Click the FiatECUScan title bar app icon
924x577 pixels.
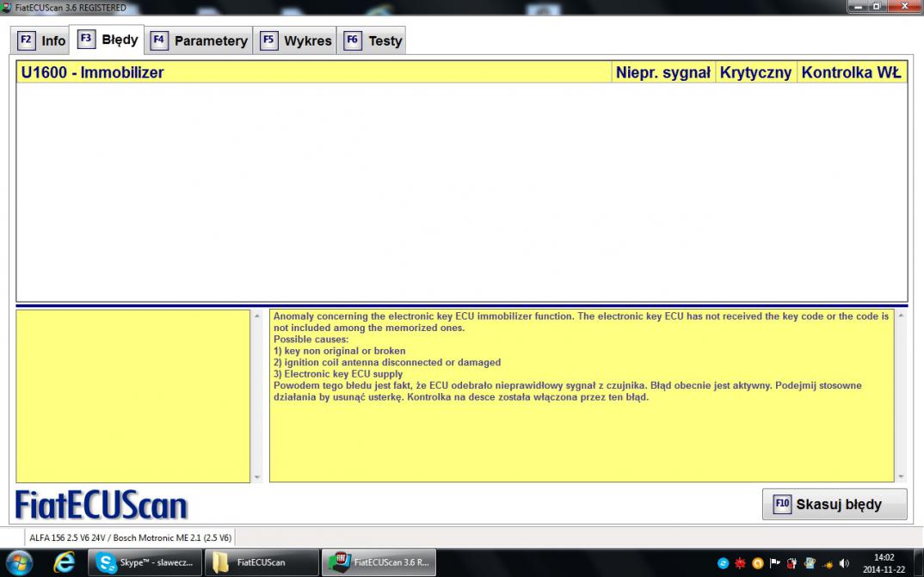tap(7, 8)
